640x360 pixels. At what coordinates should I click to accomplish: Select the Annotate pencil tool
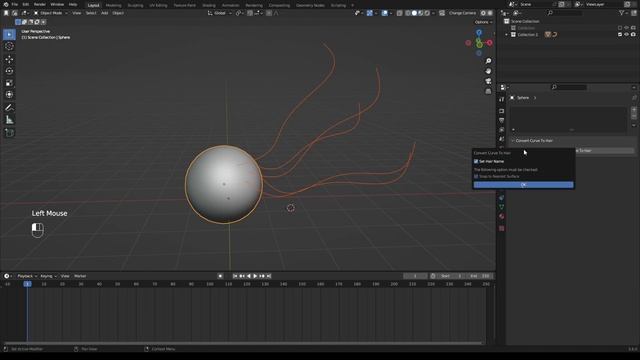tap(9, 108)
